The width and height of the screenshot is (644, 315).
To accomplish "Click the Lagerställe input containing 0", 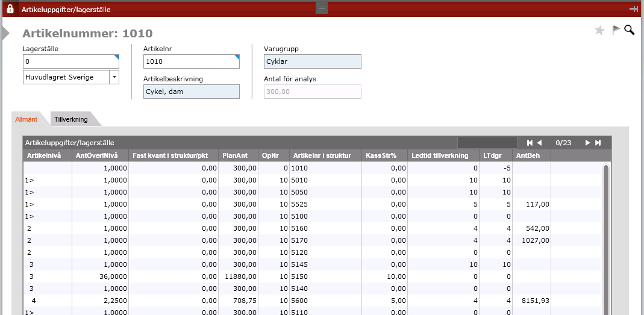I will pyautogui.click(x=71, y=61).
